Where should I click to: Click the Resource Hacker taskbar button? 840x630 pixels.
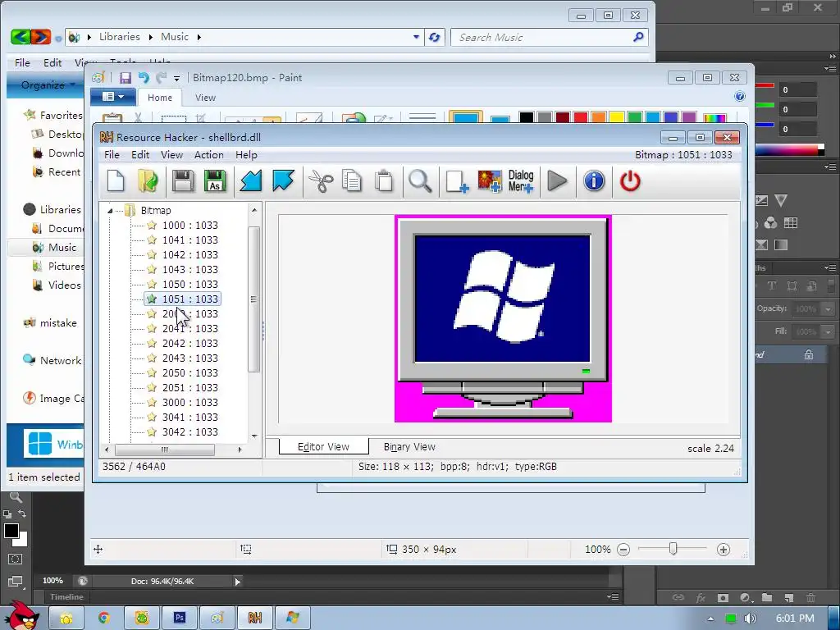tap(255, 618)
